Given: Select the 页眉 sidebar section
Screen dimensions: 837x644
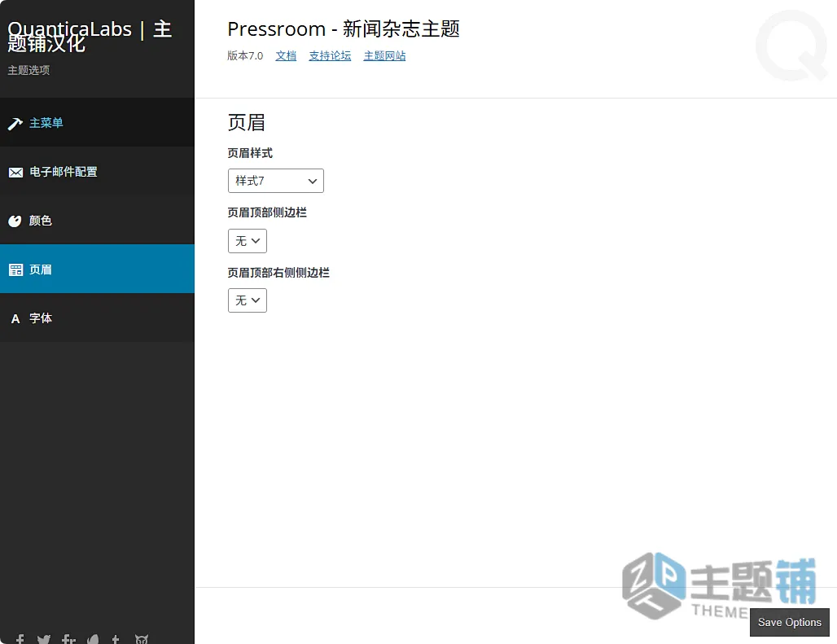Looking at the screenshot, I should (97, 269).
